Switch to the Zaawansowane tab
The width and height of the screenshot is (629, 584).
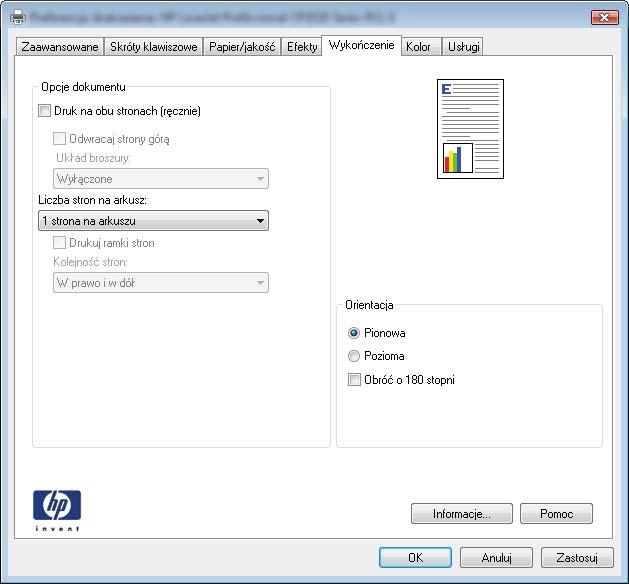point(60,47)
